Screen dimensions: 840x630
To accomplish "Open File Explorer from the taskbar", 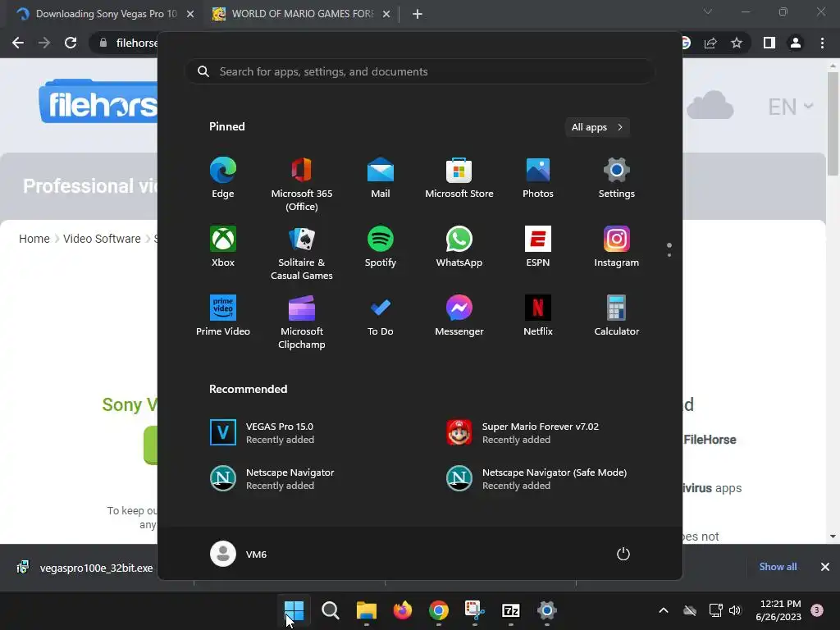I will 367,610.
